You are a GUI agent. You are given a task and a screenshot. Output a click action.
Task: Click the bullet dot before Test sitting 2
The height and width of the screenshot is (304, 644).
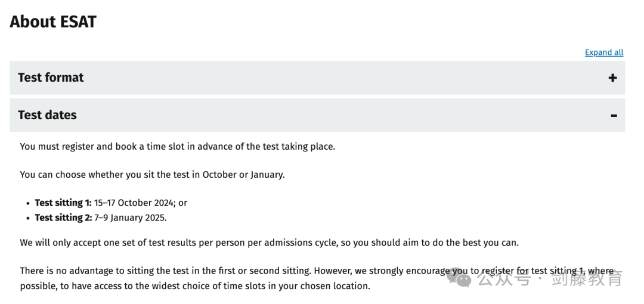pos(29,218)
